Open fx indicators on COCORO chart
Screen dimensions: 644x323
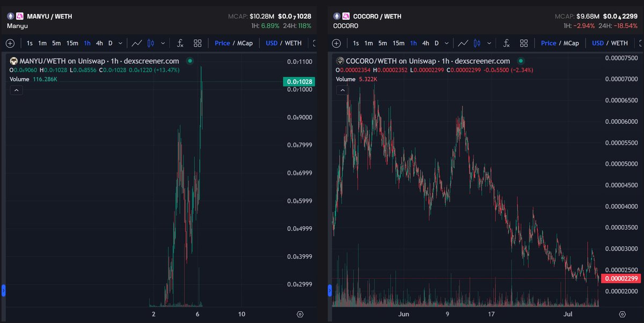point(507,43)
